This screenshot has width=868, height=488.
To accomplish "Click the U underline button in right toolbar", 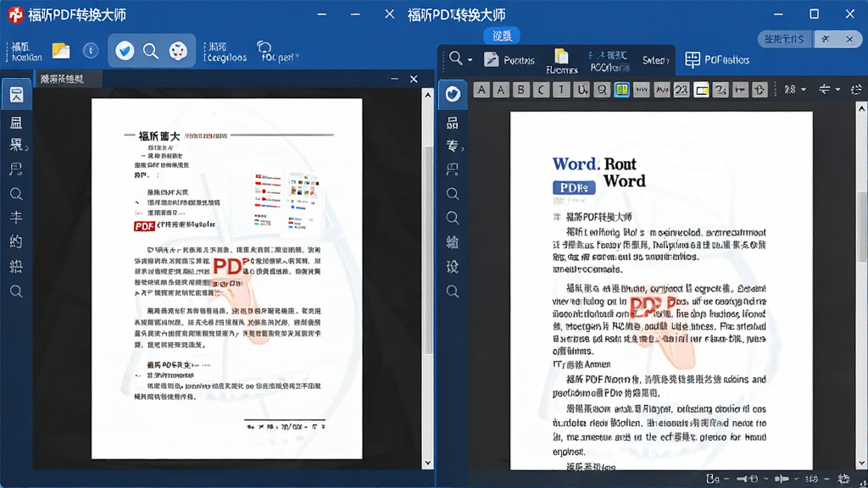I will coord(581,90).
